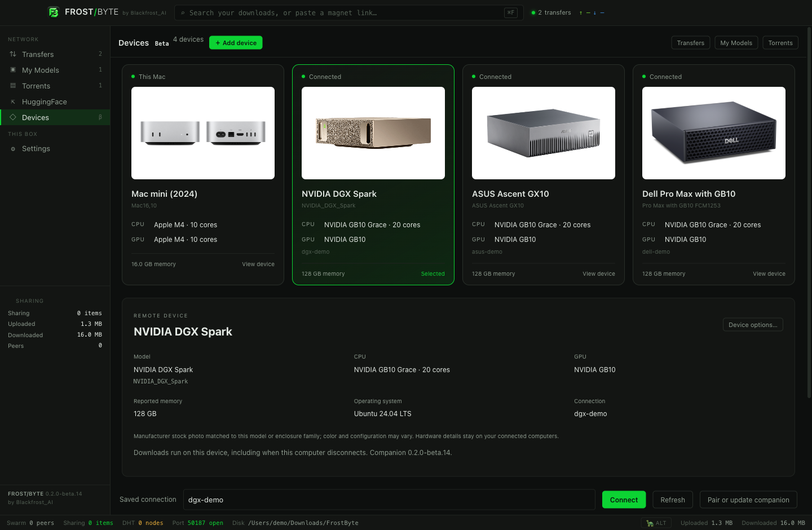Click the Dell Pro Max product thumbnail
812x530 pixels.
(714, 133)
